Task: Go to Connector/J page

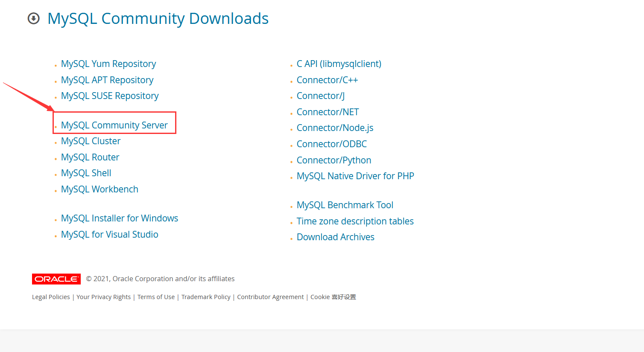Action: (x=321, y=96)
